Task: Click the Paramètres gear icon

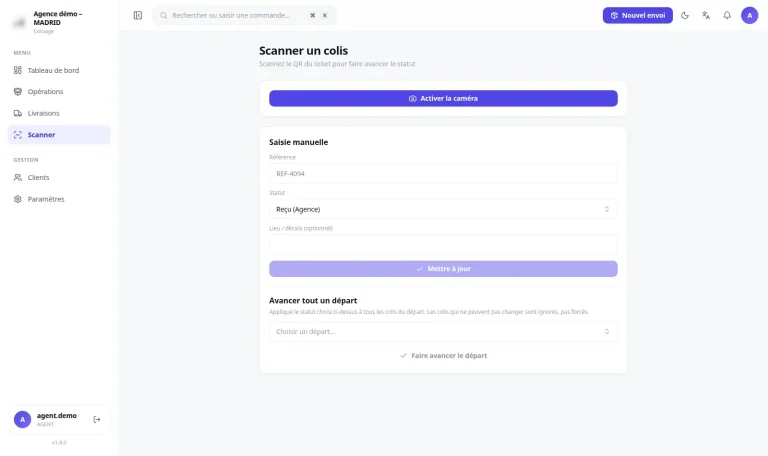Action: tap(18, 199)
